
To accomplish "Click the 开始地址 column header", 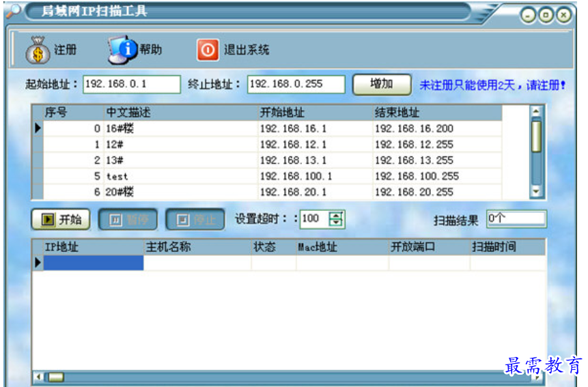I will click(x=316, y=113).
